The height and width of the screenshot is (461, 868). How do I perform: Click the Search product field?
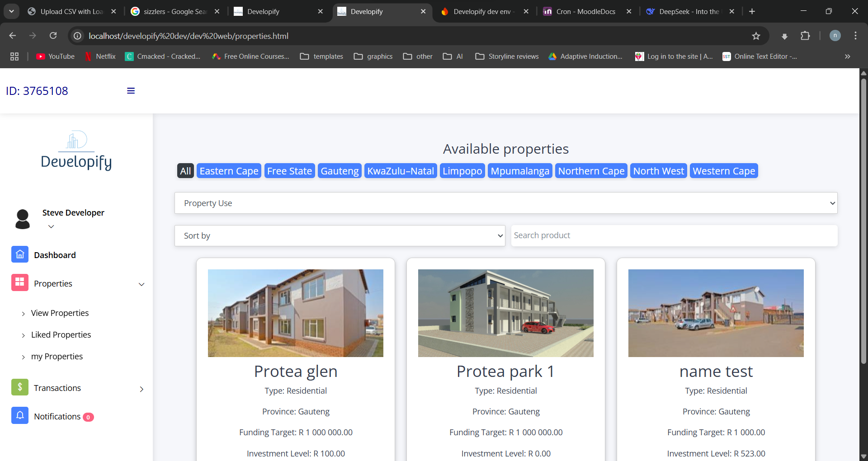point(674,235)
